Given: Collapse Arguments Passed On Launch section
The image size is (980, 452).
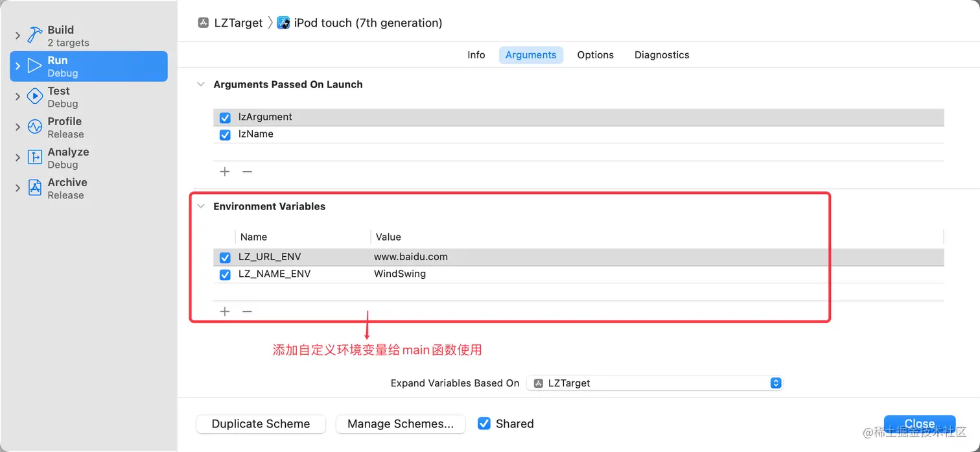Looking at the screenshot, I should pyautogui.click(x=201, y=84).
